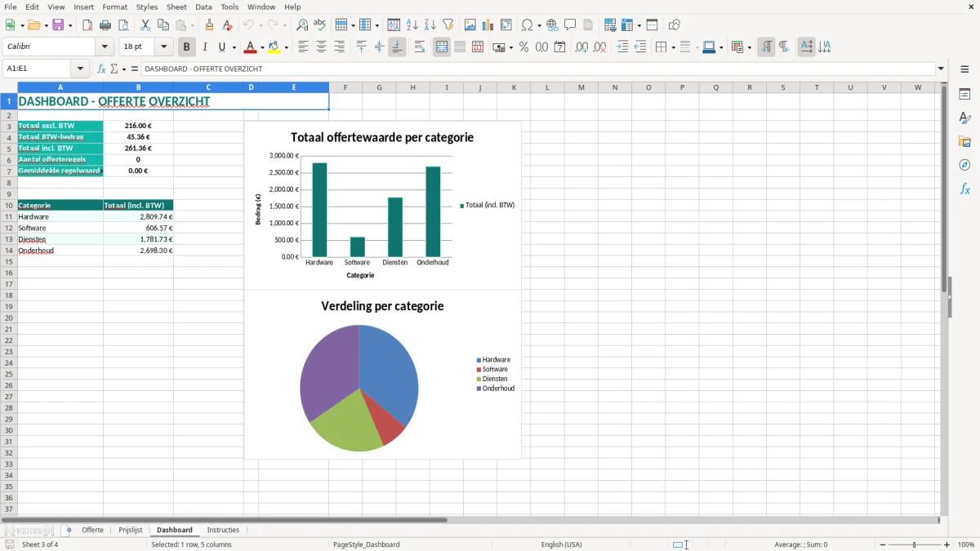Click the Insert Chart icon
Screen dimensions: 980x551
[x=488, y=25]
